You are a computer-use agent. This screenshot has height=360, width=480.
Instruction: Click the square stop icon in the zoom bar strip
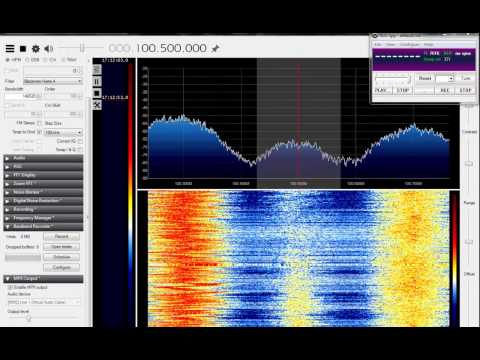click(x=97, y=93)
